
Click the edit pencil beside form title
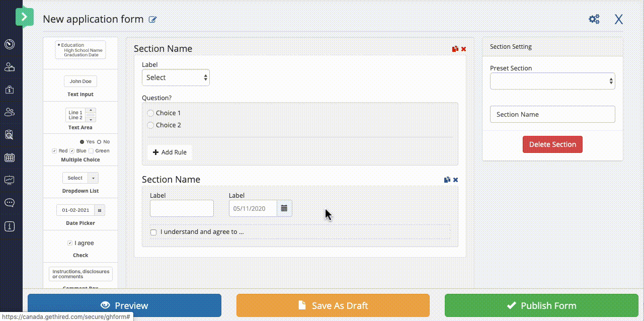coord(153,20)
